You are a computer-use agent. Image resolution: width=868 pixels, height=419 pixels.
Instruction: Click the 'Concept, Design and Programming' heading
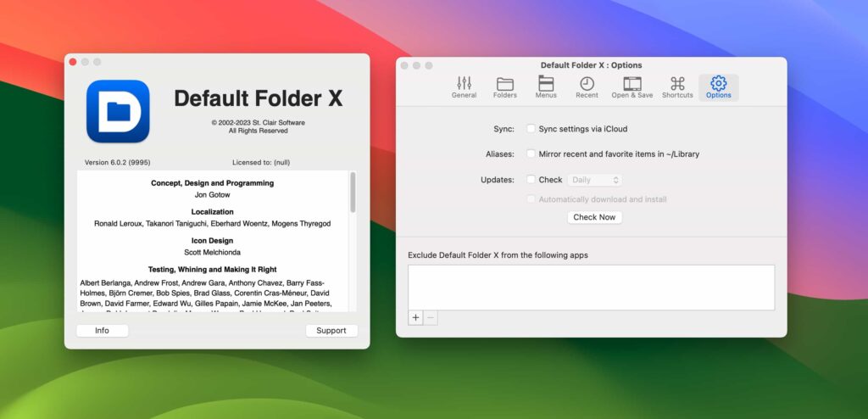click(x=213, y=183)
